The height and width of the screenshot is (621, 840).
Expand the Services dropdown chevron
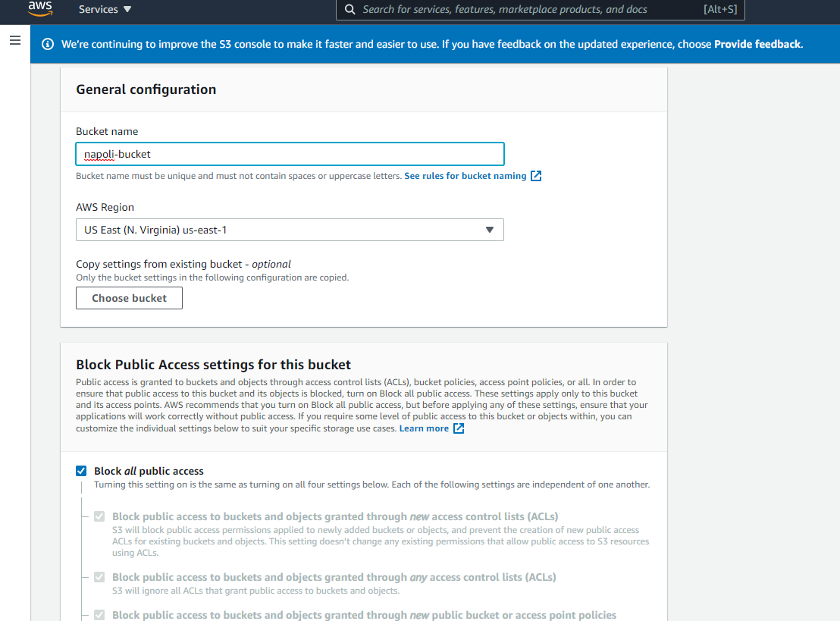127,9
